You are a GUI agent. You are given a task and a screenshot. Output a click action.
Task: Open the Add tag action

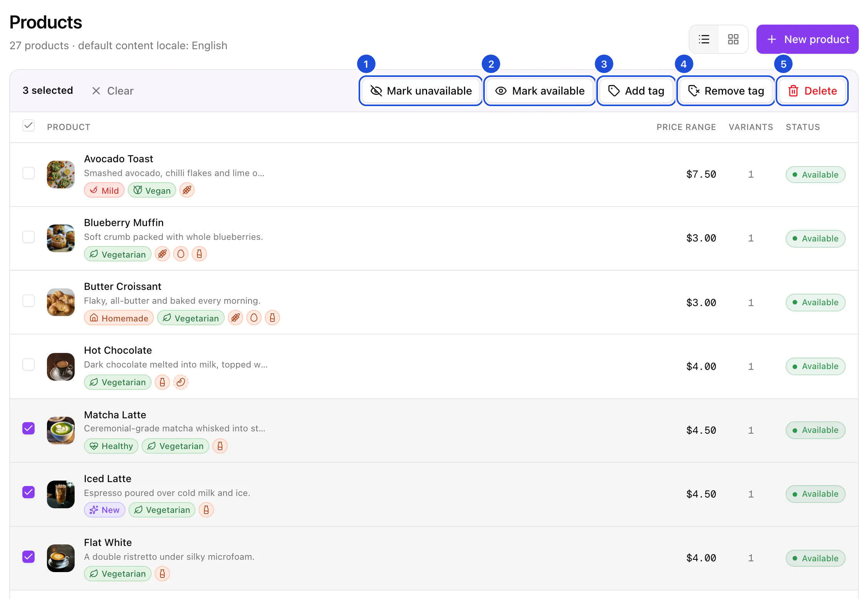636,91
